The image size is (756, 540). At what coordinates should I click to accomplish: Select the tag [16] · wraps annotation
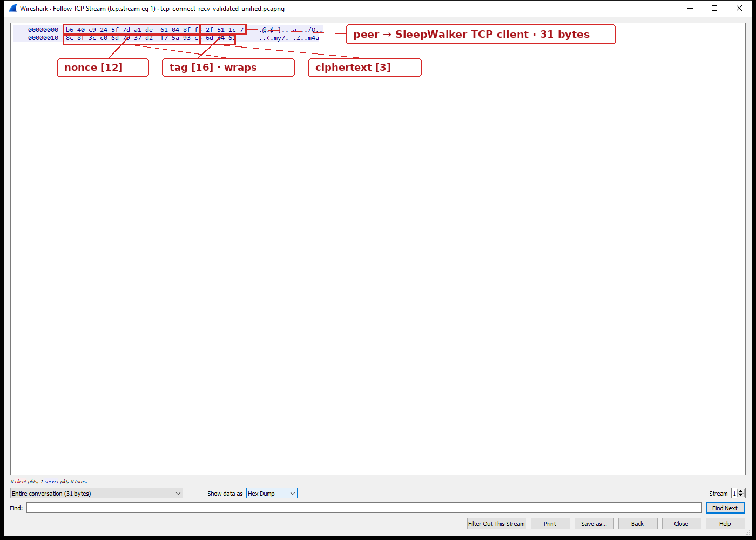[x=228, y=67]
